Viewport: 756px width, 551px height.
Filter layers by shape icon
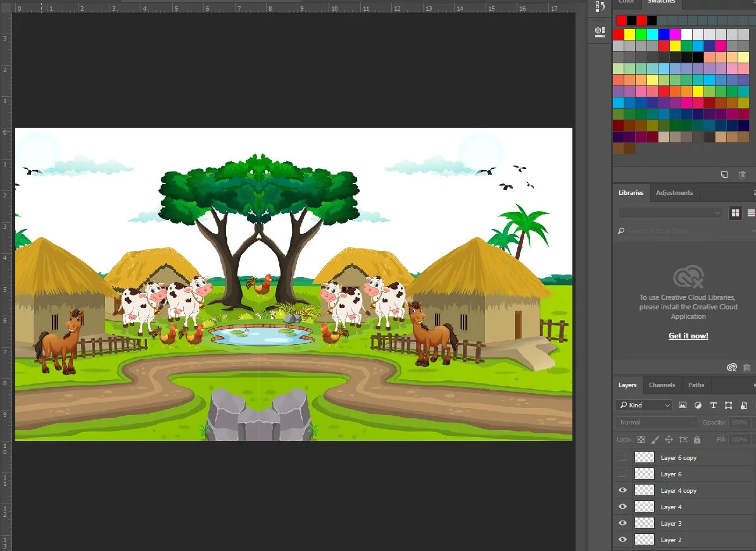[728, 405]
